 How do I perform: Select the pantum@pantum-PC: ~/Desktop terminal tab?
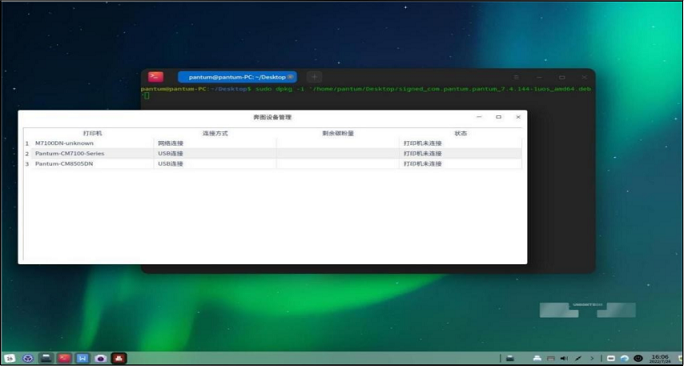(x=237, y=77)
